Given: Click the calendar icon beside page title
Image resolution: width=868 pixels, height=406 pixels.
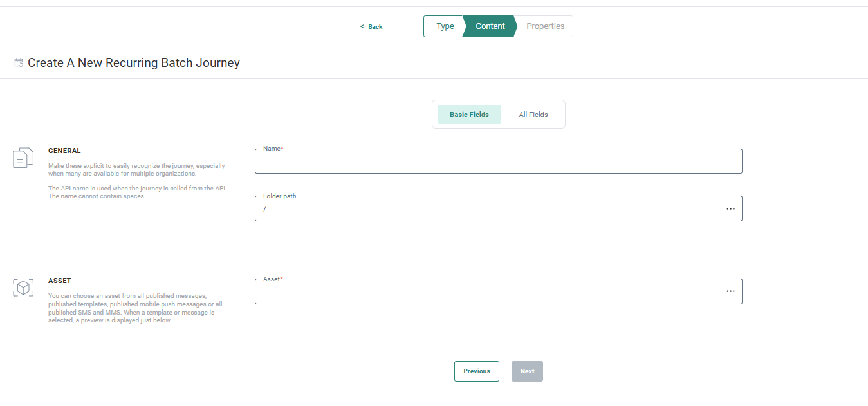Looking at the screenshot, I should [x=19, y=63].
